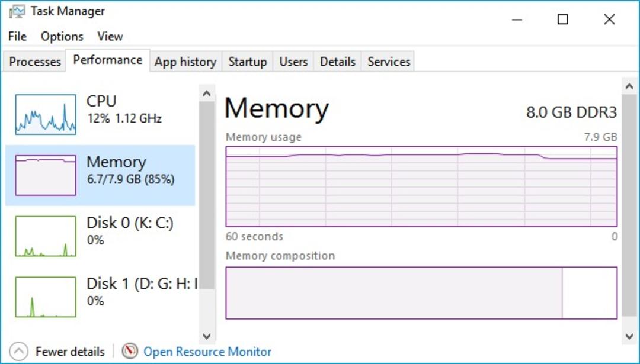The height and width of the screenshot is (364, 640).
Task: Switch to the Services tab
Action: click(x=389, y=62)
